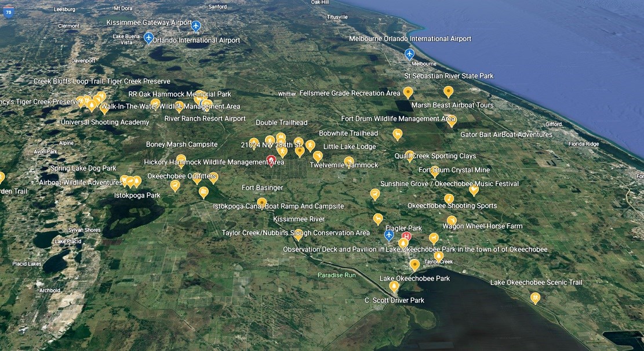Click the Fort Drum Crystal Mine pin

pyautogui.click(x=435, y=172)
